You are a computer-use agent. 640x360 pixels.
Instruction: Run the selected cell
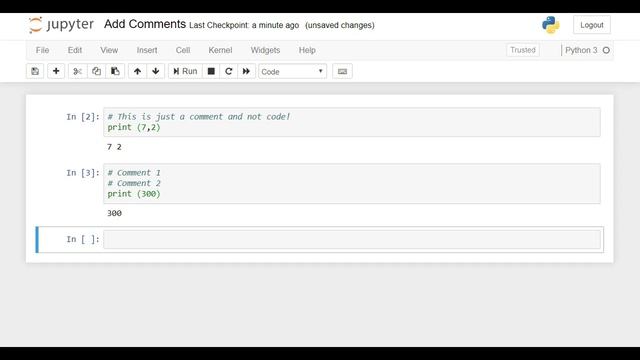click(x=185, y=71)
